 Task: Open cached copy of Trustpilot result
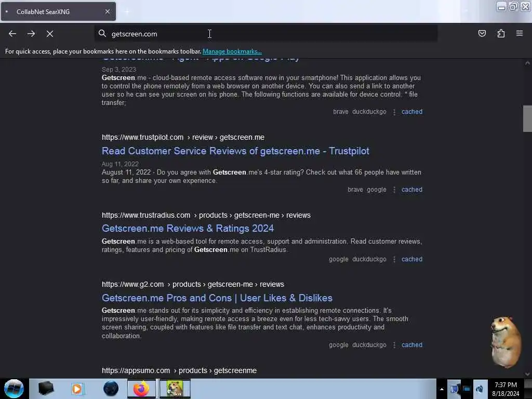[412, 190]
